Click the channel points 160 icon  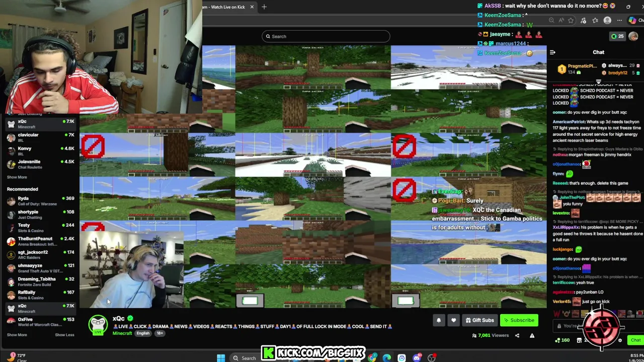click(562, 340)
